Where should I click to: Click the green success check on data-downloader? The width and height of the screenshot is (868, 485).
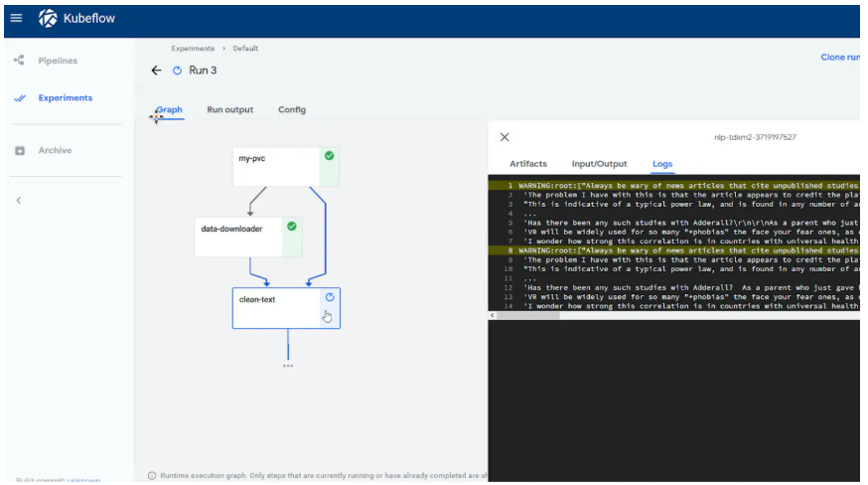coord(292,227)
